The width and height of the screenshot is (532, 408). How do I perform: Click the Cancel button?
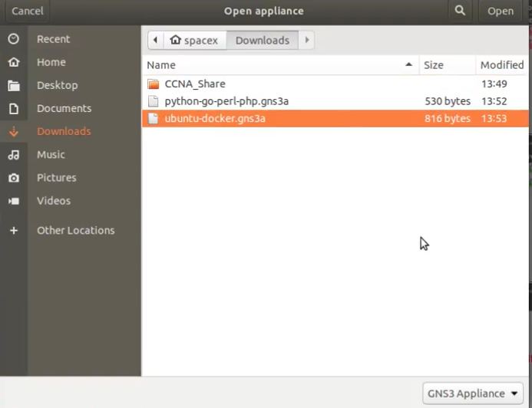tap(28, 11)
